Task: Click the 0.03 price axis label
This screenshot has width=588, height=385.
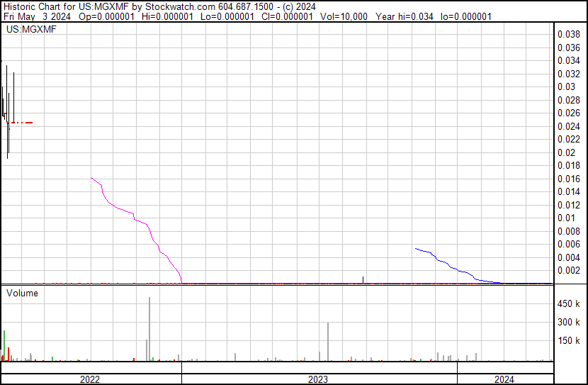Action: [566, 87]
